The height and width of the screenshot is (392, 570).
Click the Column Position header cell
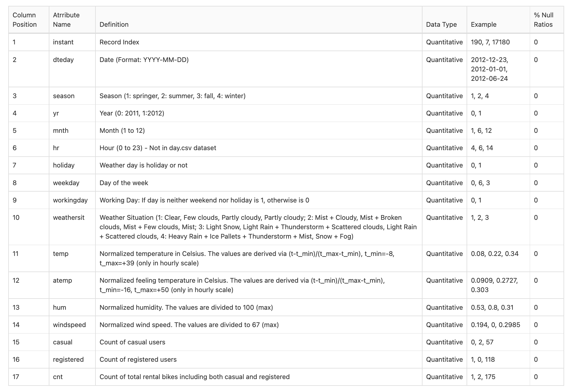[28, 20]
